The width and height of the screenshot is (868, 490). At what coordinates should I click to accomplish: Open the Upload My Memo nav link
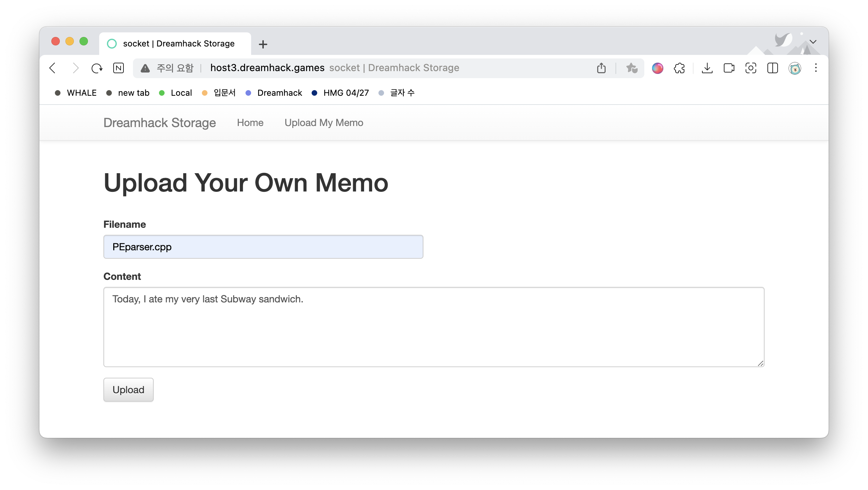pyautogui.click(x=324, y=122)
